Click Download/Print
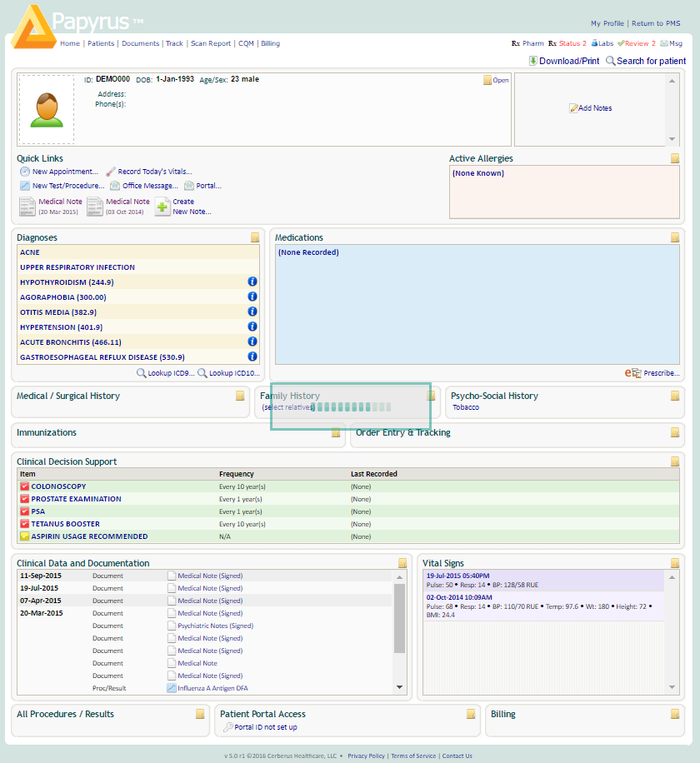The width and height of the screenshot is (700, 763). [x=564, y=61]
